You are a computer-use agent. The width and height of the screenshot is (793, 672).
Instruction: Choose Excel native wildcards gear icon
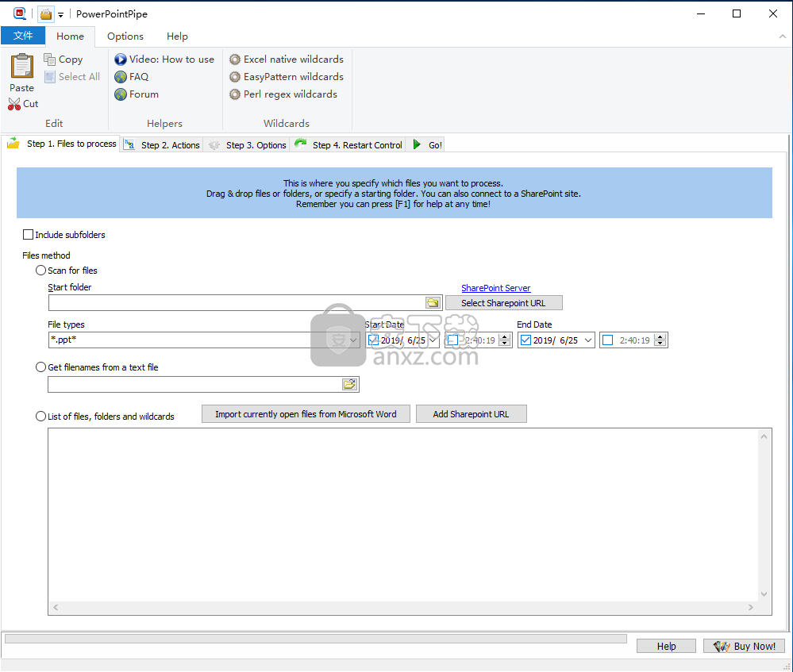click(x=235, y=60)
